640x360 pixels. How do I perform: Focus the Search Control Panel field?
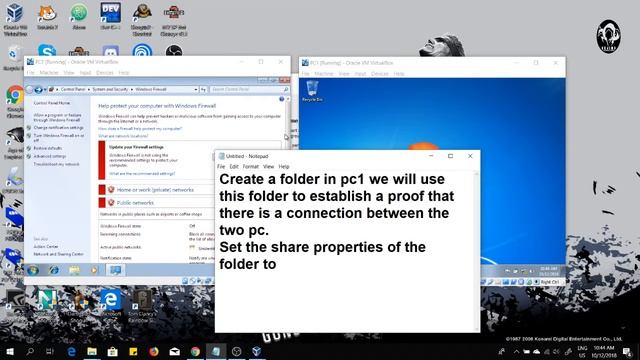point(249,89)
